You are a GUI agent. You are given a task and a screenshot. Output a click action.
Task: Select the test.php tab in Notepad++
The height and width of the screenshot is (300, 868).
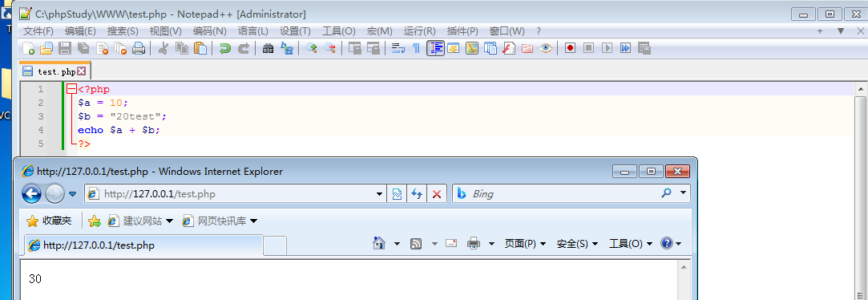(55, 71)
